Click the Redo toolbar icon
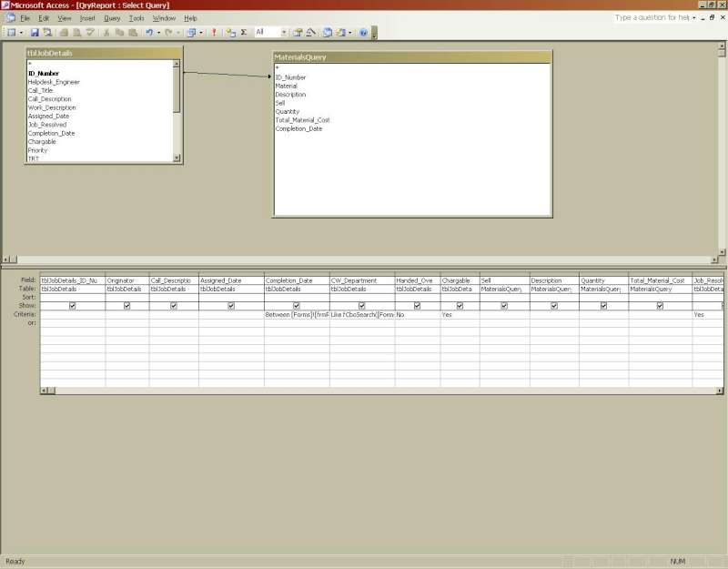The width and height of the screenshot is (728, 569). click(168, 33)
